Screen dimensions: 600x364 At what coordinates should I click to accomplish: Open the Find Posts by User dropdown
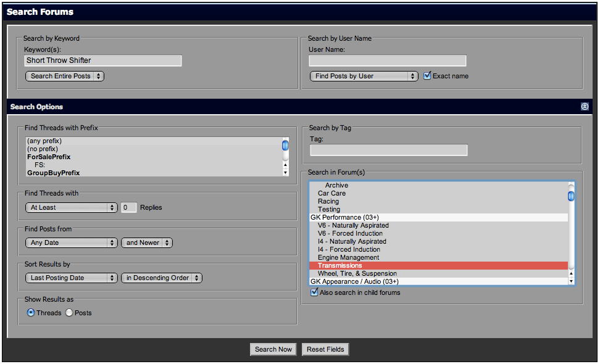(x=364, y=76)
